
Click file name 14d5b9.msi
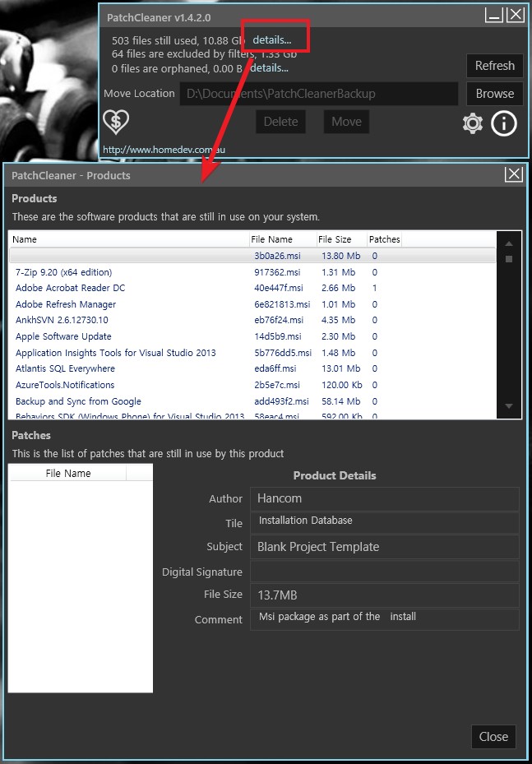point(278,336)
